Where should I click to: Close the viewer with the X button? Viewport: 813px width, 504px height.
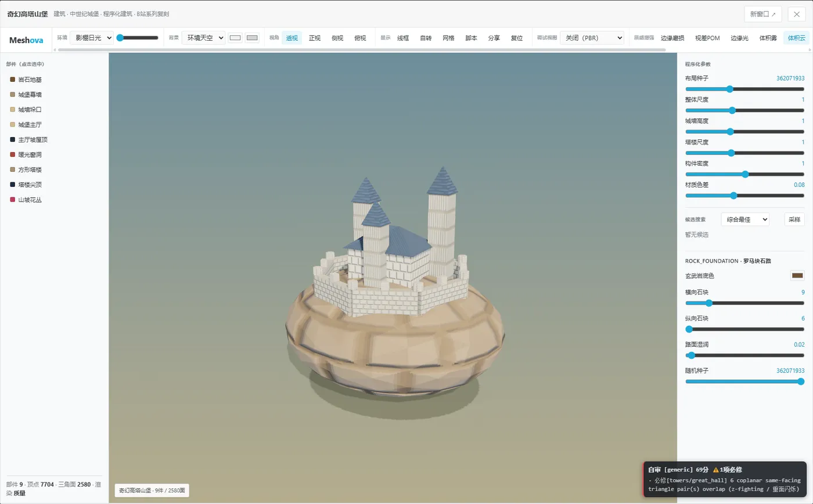tap(797, 14)
